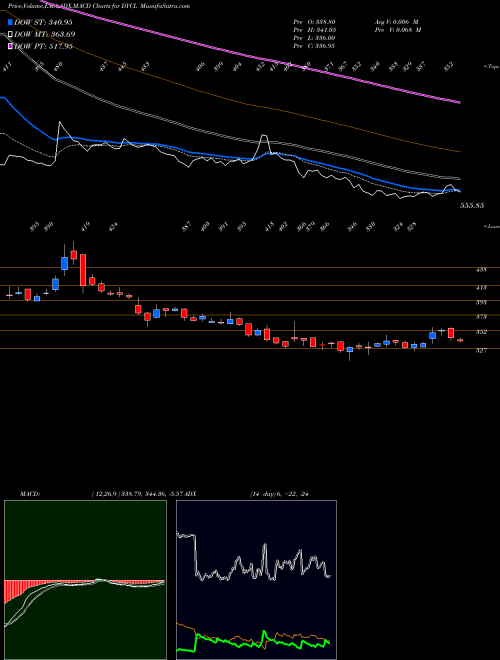Viewport: 500px width, 660px height.
Task: Click the white DOW MT legend swatch
Action: coord(10,35)
